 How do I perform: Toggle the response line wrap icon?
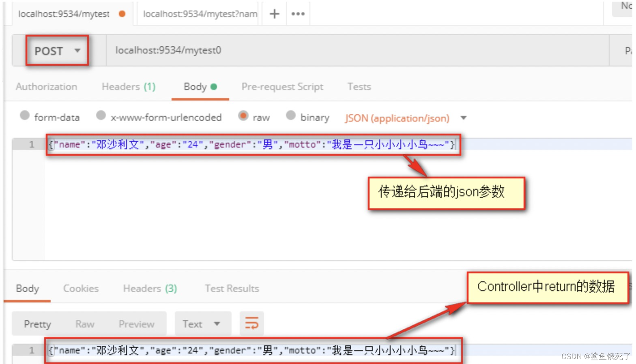(251, 323)
